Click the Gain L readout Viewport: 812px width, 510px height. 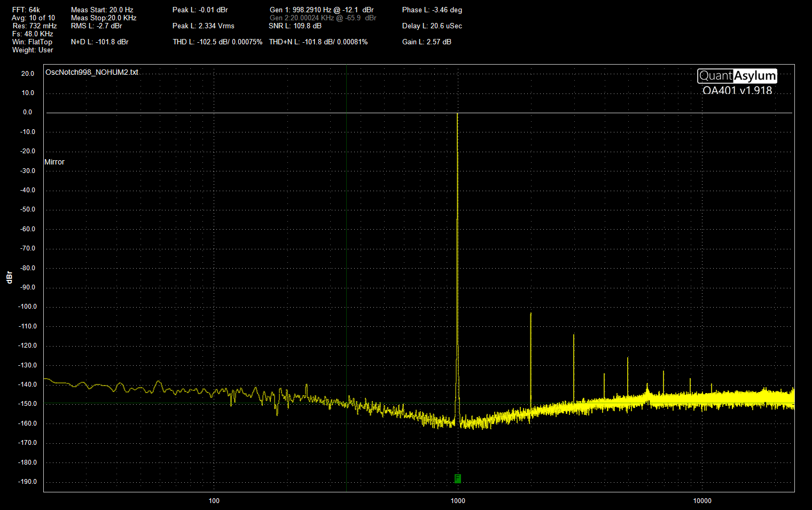click(x=426, y=42)
